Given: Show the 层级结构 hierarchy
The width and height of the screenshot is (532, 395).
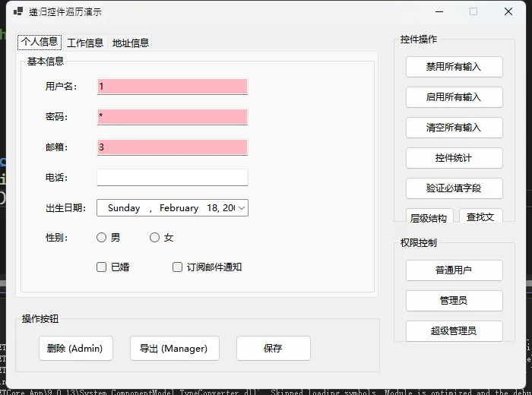Looking at the screenshot, I should [429, 218].
